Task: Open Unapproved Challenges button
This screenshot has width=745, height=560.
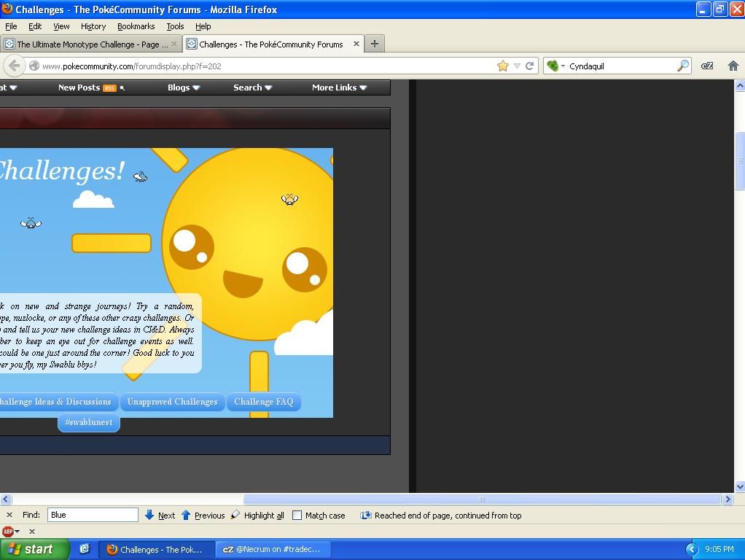Action: 172,402
